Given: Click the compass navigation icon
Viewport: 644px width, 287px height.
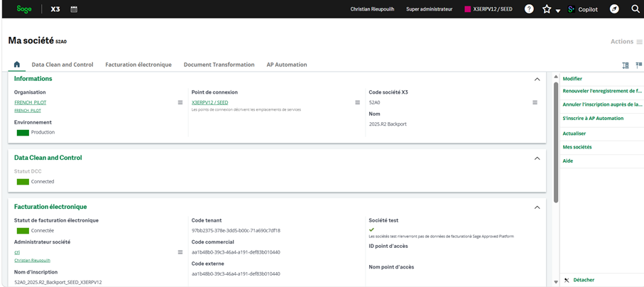Looking at the screenshot, I should 614,9.
